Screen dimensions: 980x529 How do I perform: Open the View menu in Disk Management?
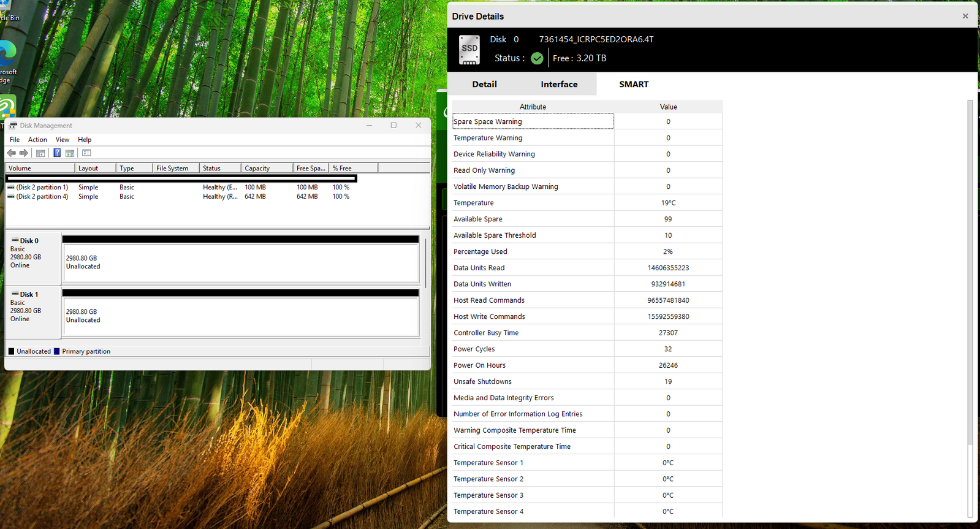(63, 140)
